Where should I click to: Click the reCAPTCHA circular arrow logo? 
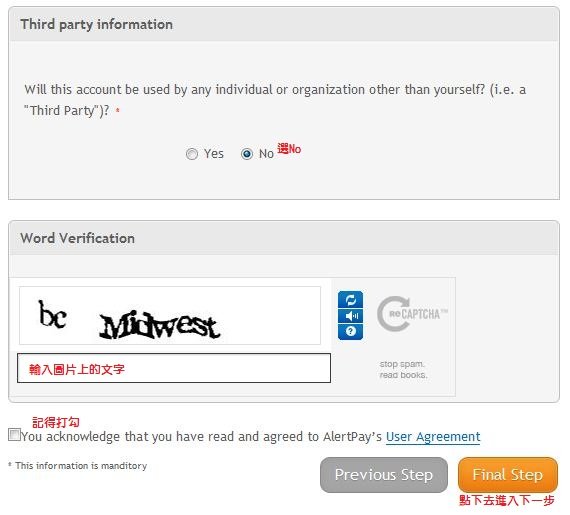click(394, 314)
